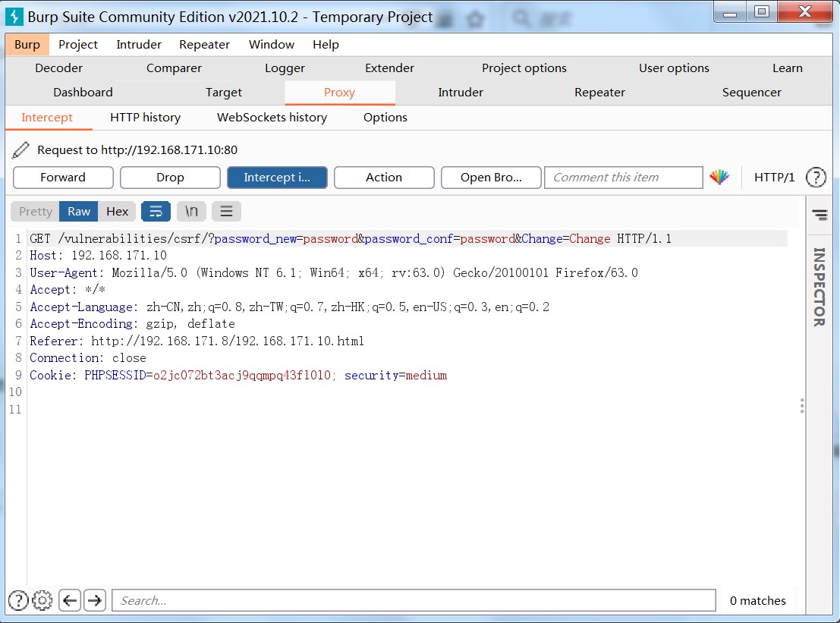
Task: Expand the Inspector panel layout icon
Action: click(820, 215)
